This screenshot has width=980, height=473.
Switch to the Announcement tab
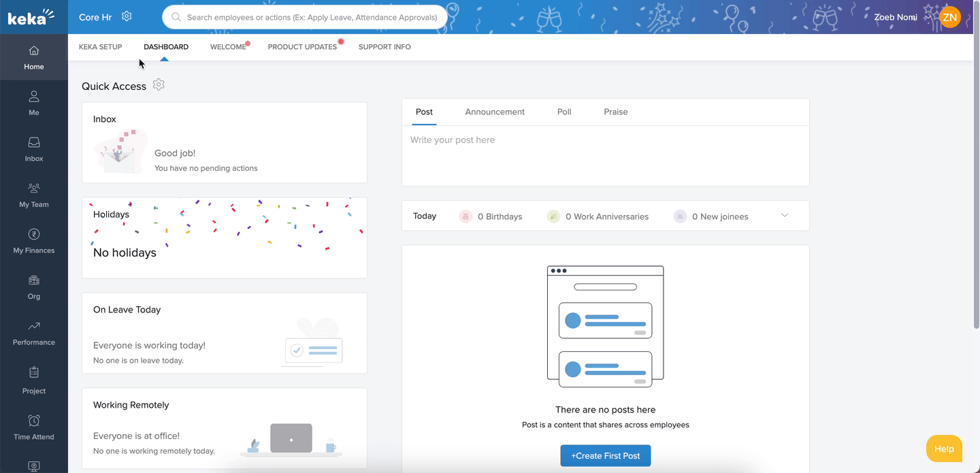495,112
